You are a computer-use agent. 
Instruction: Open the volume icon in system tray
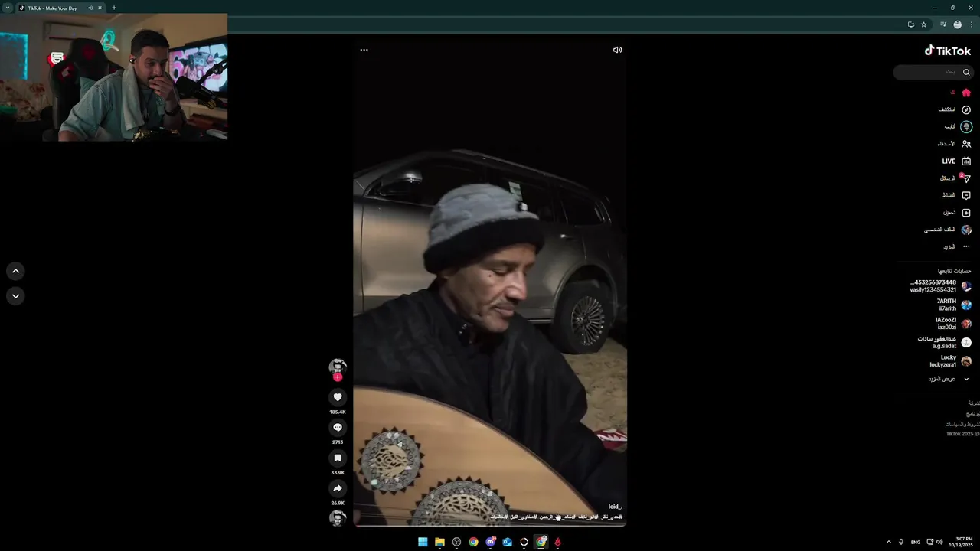click(x=939, y=542)
